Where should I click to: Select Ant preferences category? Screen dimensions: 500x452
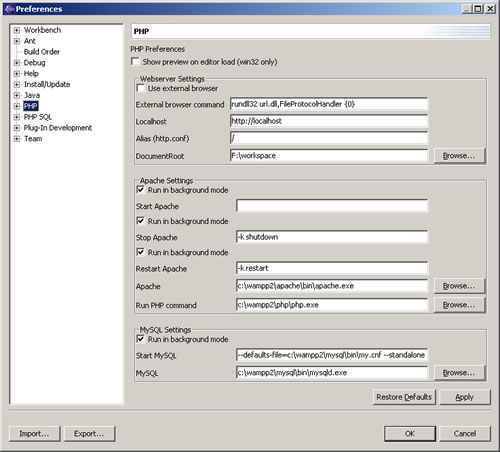pos(30,41)
